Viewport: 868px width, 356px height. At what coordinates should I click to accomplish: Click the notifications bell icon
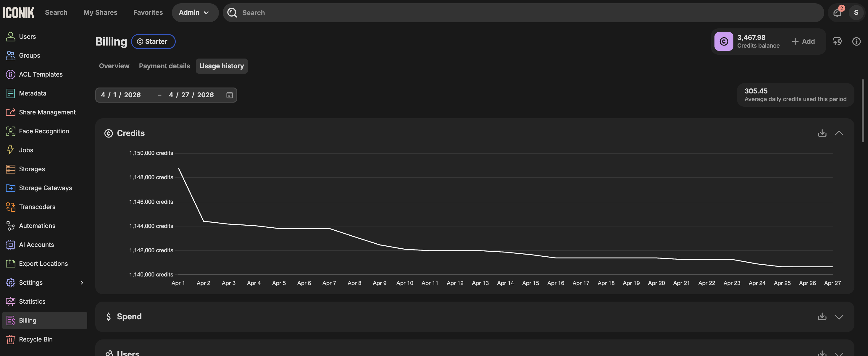837,13
